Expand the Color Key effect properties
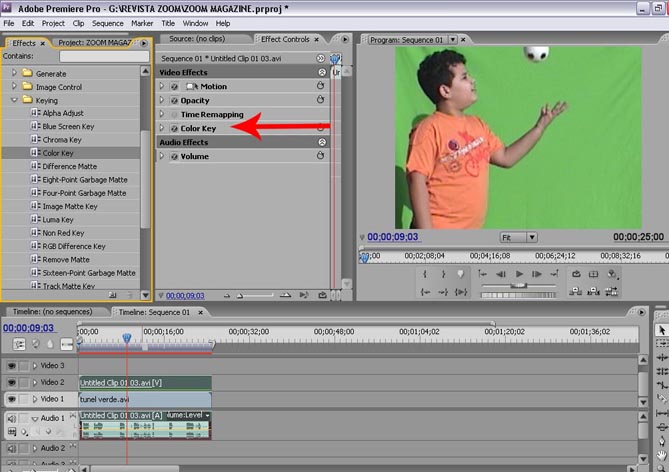The width and height of the screenshot is (669, 472). click(162, 129)
